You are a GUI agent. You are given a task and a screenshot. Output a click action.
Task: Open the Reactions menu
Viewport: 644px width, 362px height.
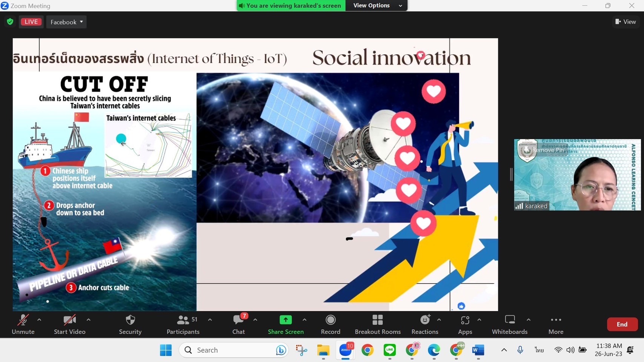(425, 324)
